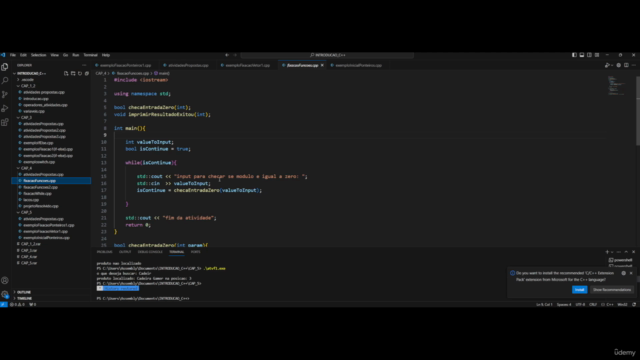Collapse the INTRODUCAO_C++ root folder
Viewport: 640px width, 360px height.
pos(31,73)
